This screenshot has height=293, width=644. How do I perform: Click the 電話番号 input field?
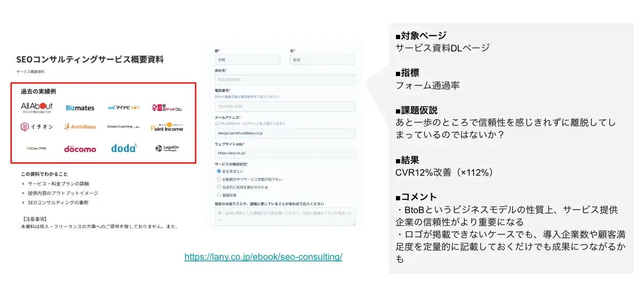tap(285, 107)
